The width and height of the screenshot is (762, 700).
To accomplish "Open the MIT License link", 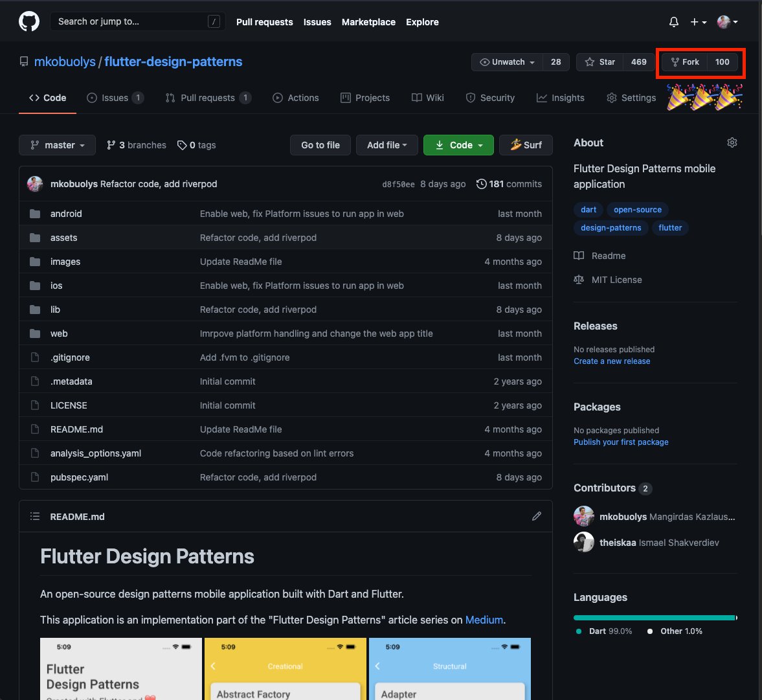I will (x=608, y=280).
